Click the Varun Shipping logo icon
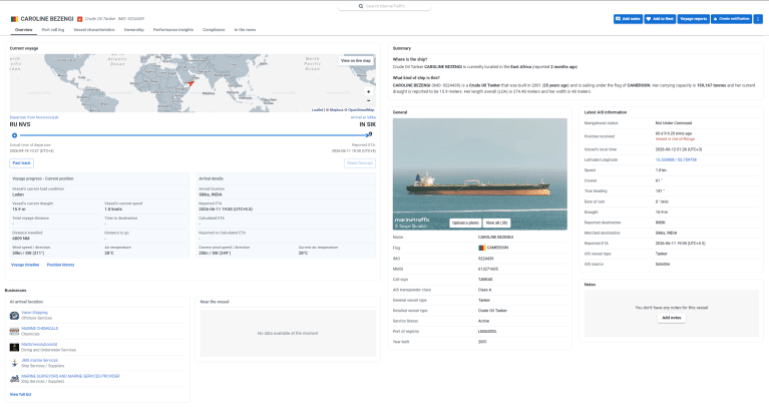The width and height of the screenshot is (769, 412). (14, 315)
